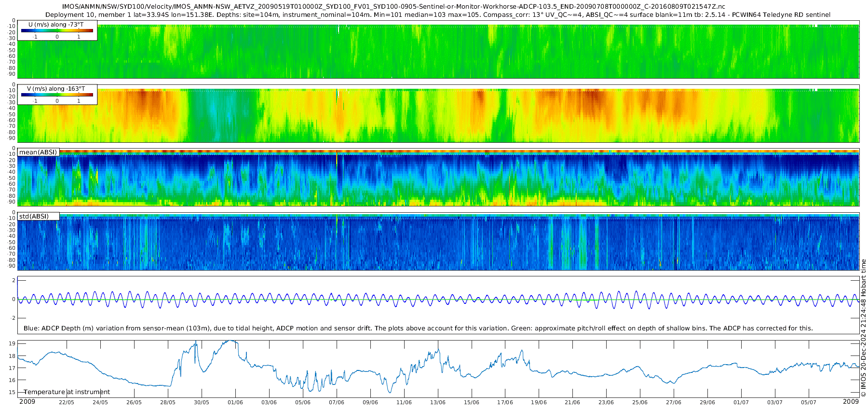Click the vertical IMOS copyright timestamp text
The image size is (868, 410).
click(863, 328)
